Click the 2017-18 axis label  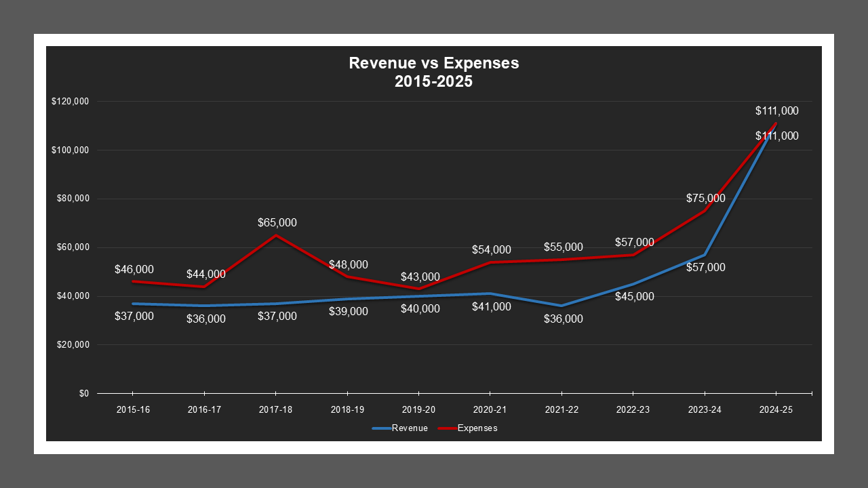pos(276,410)
